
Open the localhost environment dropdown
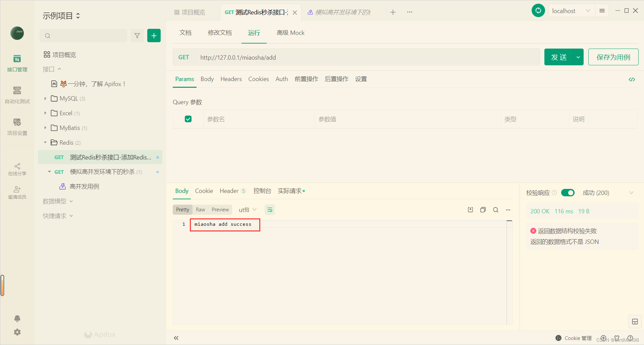tap(572, 11)
